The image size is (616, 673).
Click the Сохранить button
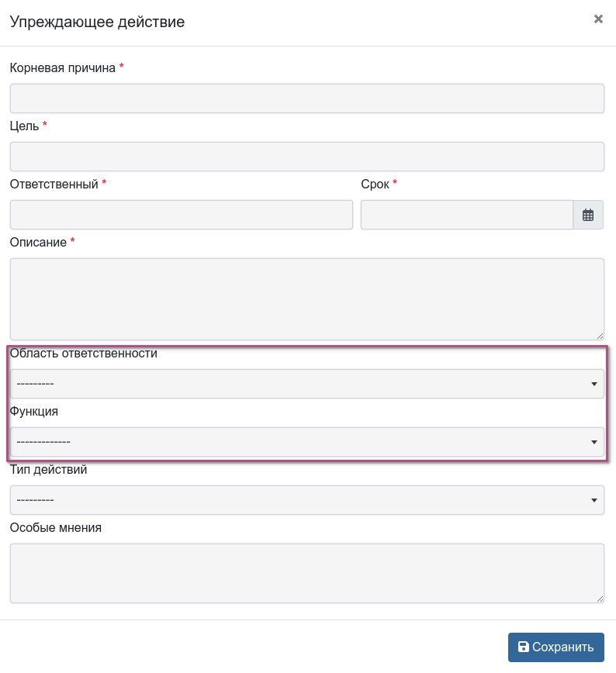click(x=555, y=647)
